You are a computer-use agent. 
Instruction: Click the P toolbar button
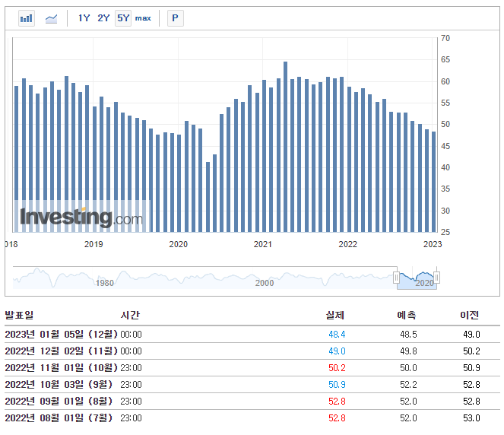click(176, 18)
